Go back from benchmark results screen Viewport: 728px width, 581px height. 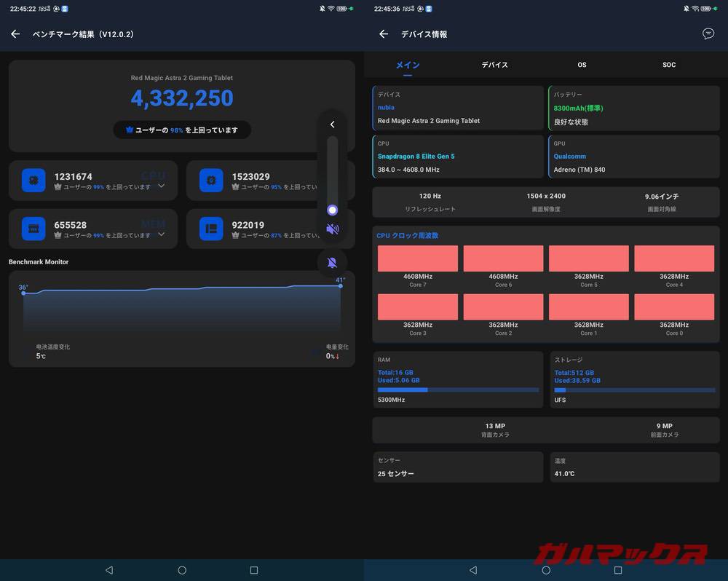tap(15, 34)
